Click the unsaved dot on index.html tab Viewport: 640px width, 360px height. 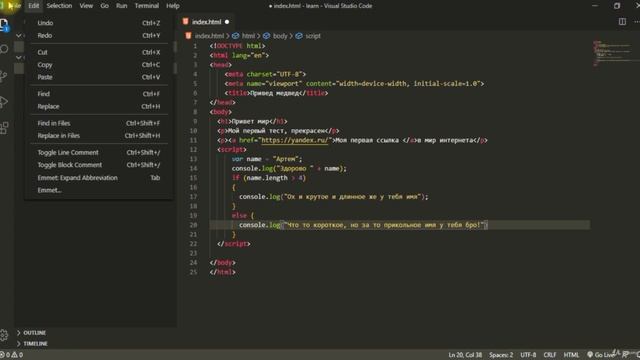pyautogui.click(x=227, y=22)
